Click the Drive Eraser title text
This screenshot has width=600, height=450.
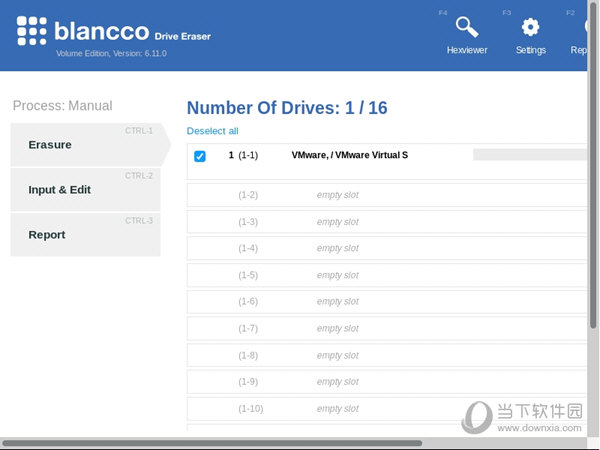click(183, 36)
